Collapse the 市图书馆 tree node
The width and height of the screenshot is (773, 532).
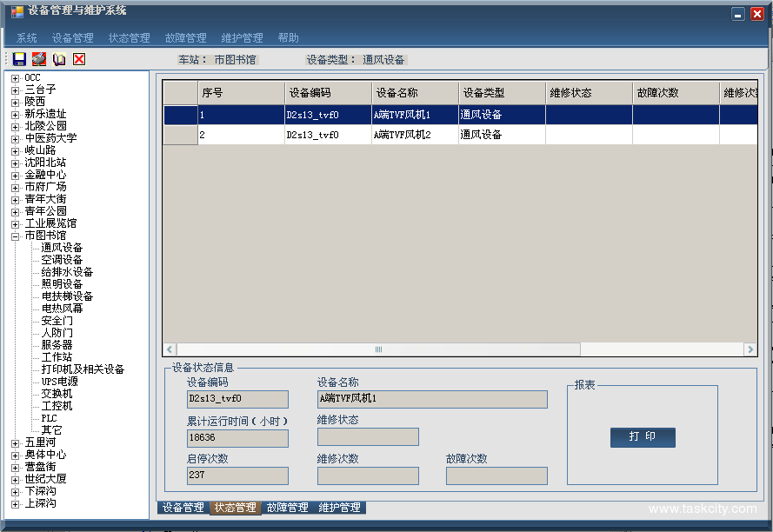pos(16,236)
